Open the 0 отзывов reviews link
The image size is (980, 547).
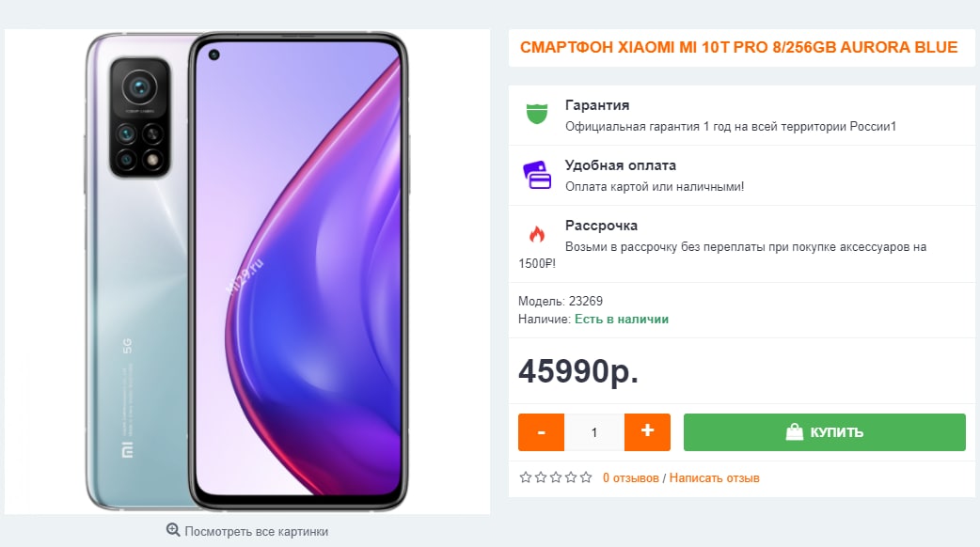click(631, 478)
